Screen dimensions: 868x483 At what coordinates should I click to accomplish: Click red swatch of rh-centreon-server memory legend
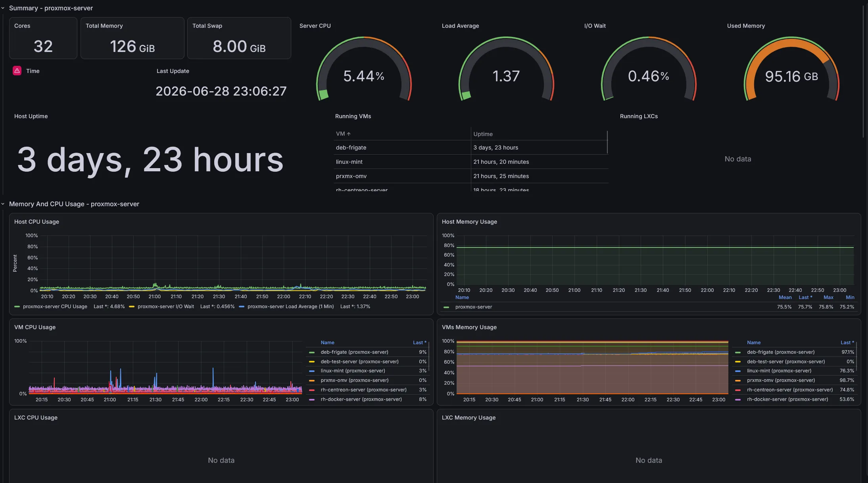point(738,390)
